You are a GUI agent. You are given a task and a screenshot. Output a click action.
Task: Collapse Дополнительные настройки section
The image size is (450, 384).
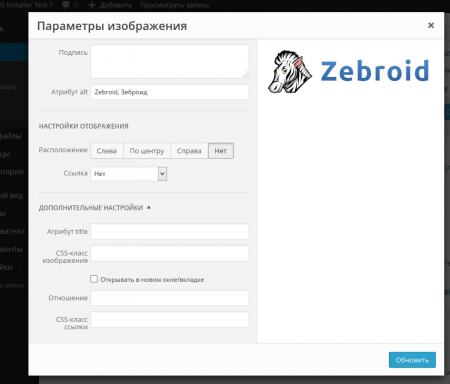point(95,207)
